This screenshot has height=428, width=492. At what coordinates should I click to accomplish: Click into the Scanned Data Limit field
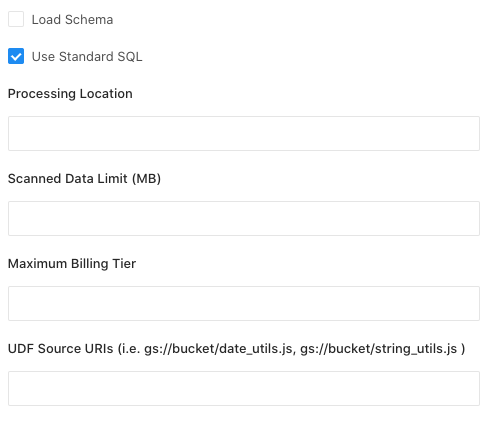pos(244,218)
